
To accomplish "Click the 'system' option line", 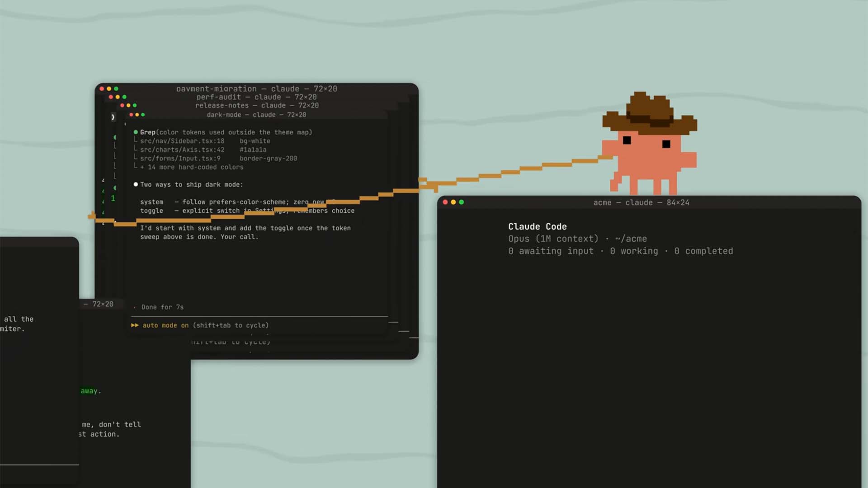I will point(238,202).
